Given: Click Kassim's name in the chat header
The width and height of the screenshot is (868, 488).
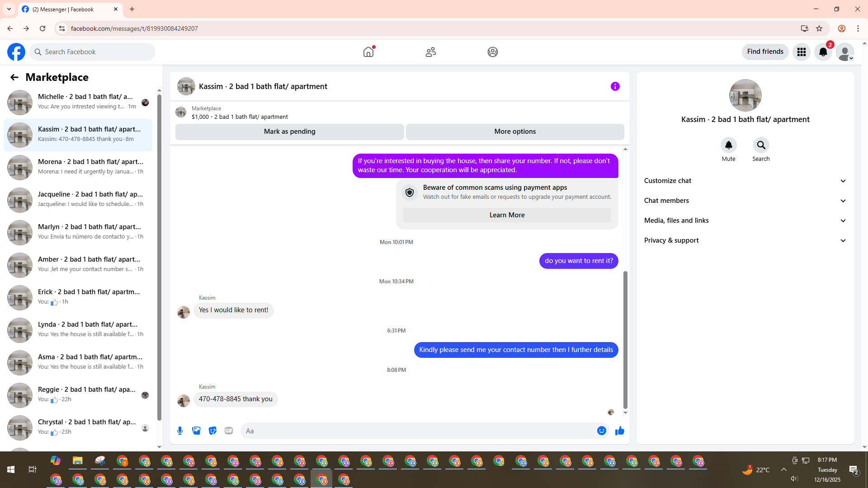Looking at the screenshot, I should pos(263,86).
